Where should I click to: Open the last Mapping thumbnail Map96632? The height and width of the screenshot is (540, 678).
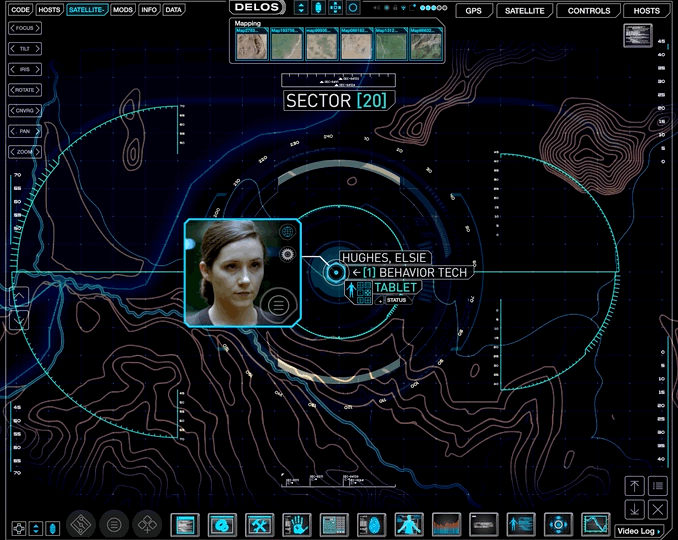pos(426,44)
